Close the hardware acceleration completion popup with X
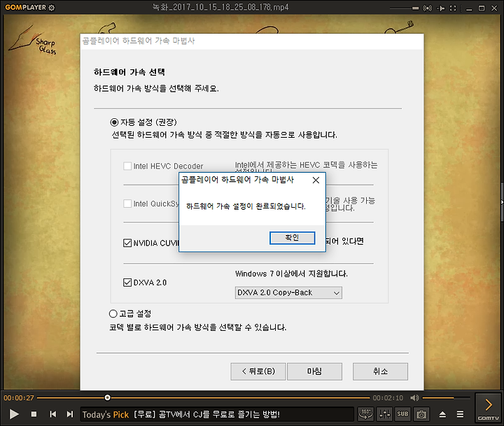The height and width of the screenshot is (426, 504). [316, 180]
